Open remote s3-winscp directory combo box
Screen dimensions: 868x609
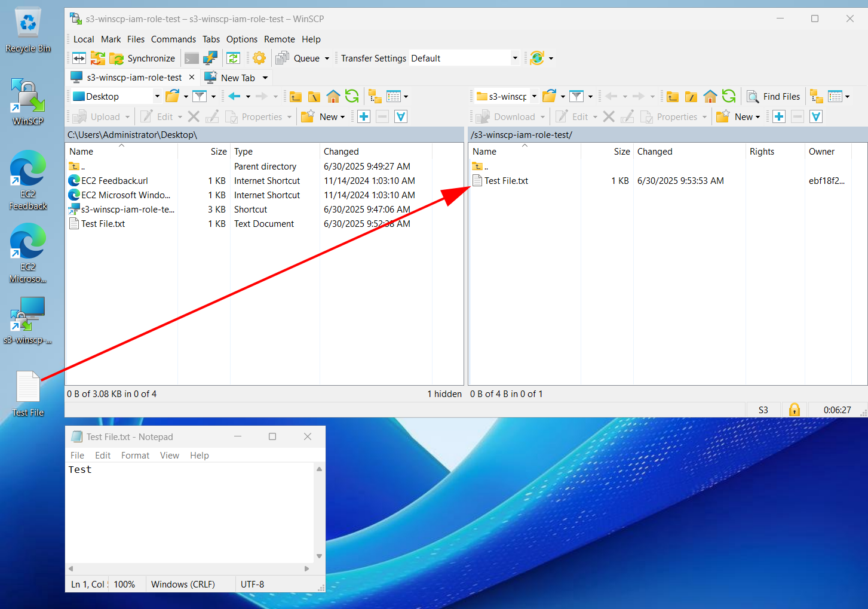tap(507, 96)
